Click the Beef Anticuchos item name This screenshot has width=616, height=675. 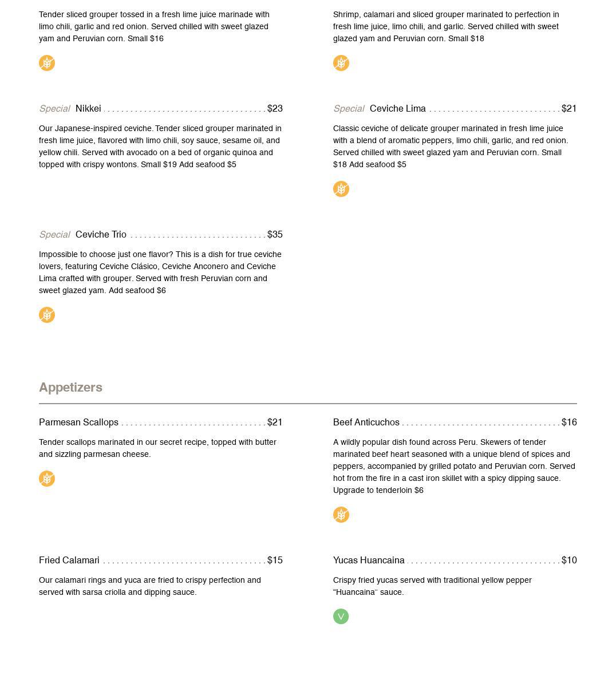point(366,423)
